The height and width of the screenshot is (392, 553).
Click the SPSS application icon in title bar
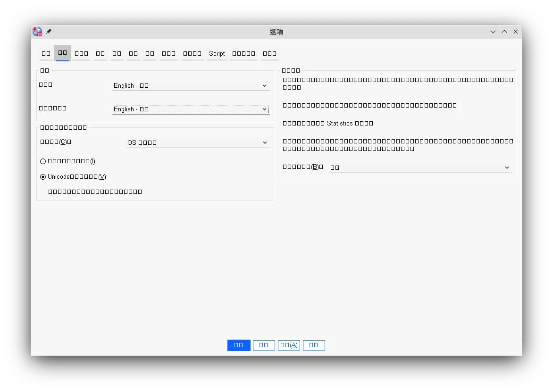(37, 32)
